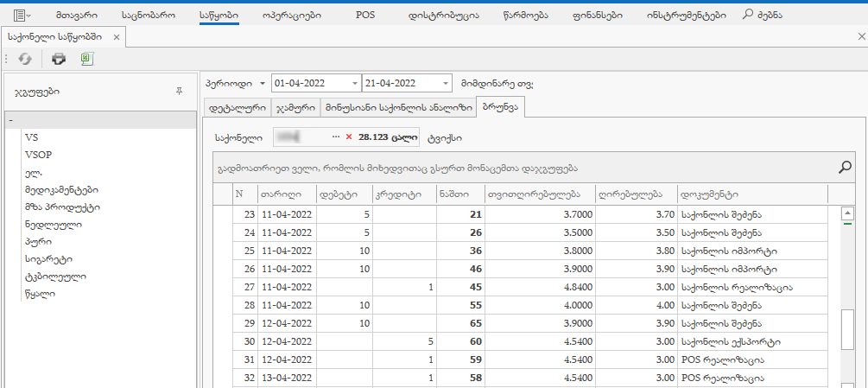Open product picker with the ellipsis button
Viewport: 868px width, 388px height.
336,137
